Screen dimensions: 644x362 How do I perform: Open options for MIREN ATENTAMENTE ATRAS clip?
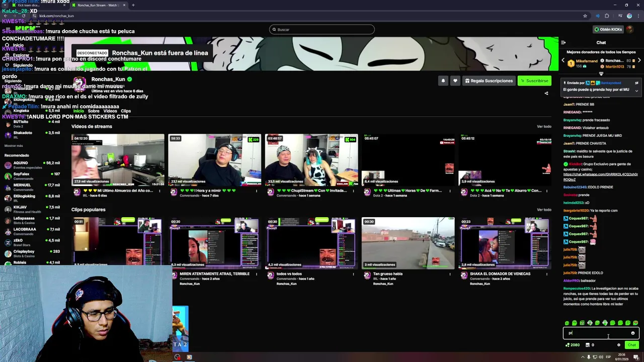point(256,274)
